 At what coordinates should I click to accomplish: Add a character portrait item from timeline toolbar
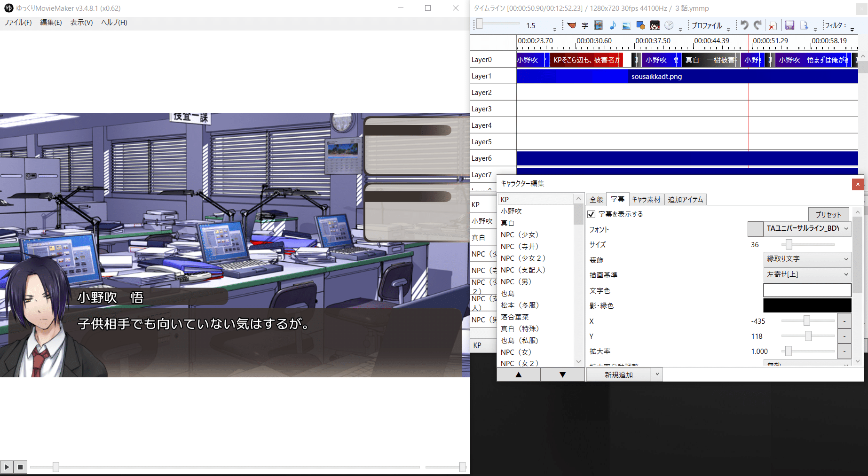[655, 25]
